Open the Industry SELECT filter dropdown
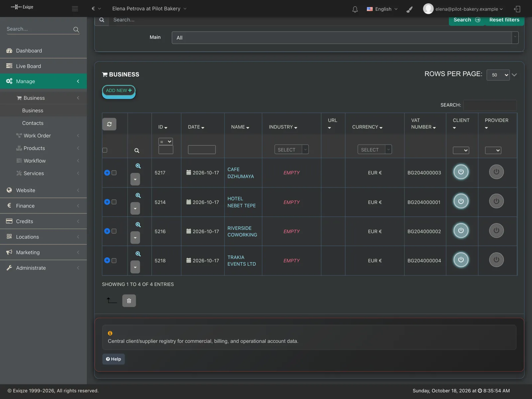Viewport: 532px width, 399px height. coord(291,150)
